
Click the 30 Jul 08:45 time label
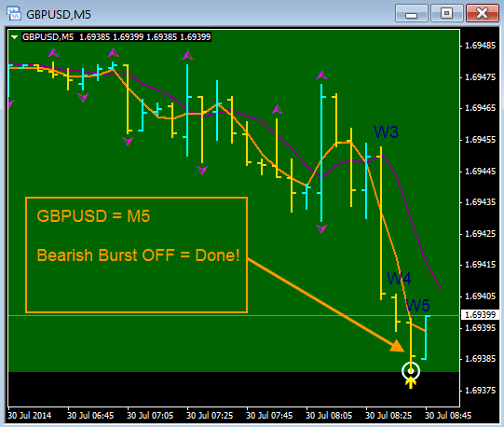pos(448,416)
